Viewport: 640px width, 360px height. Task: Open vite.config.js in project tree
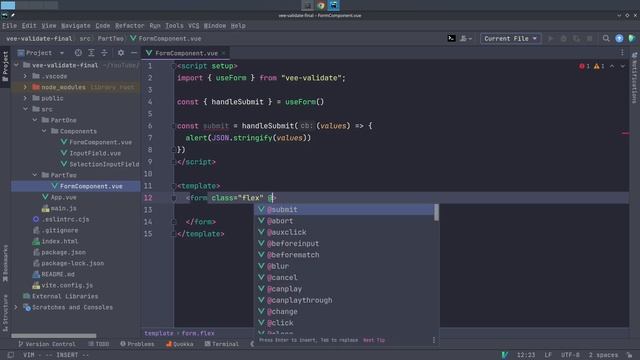tap(62, 285)
